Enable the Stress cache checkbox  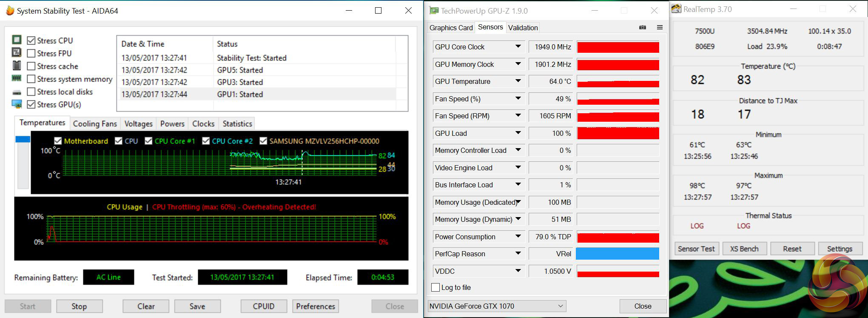click(x=31, y=66)
